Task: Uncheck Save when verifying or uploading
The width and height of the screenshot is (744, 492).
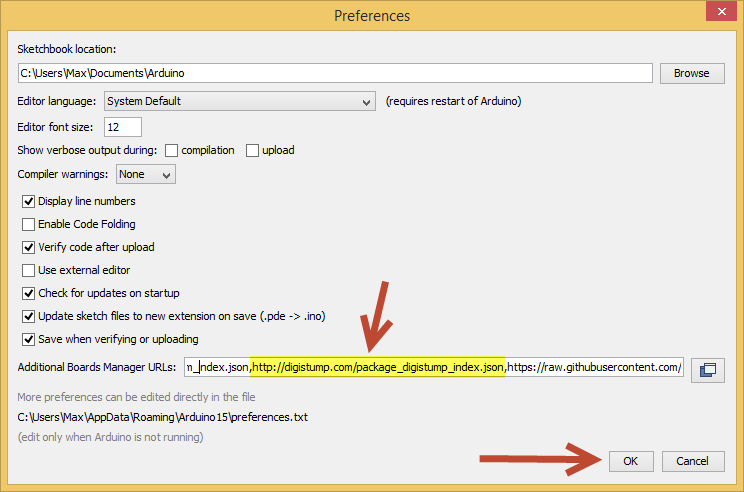Action: pos(29,339)
